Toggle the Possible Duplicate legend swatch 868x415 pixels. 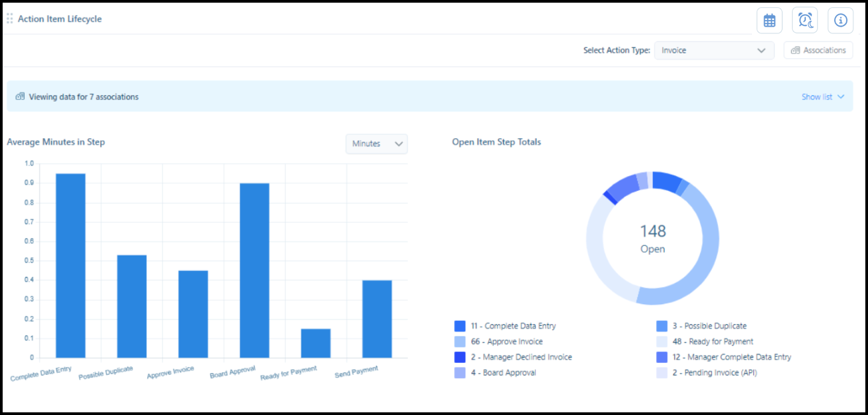click(662, 326)
